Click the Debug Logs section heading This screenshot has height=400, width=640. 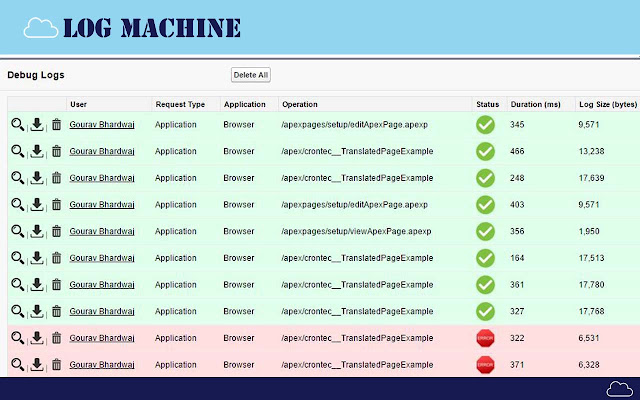click(36, 75)
